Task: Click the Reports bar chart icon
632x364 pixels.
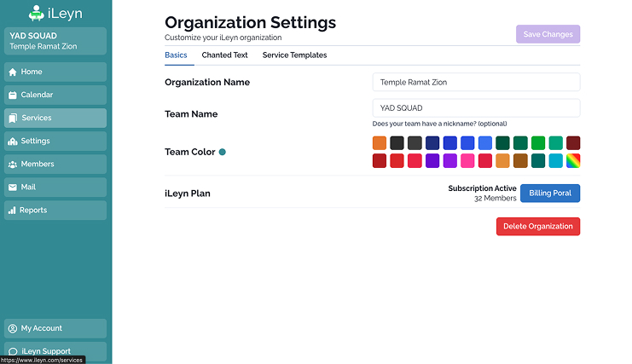Action: [12, 211]
